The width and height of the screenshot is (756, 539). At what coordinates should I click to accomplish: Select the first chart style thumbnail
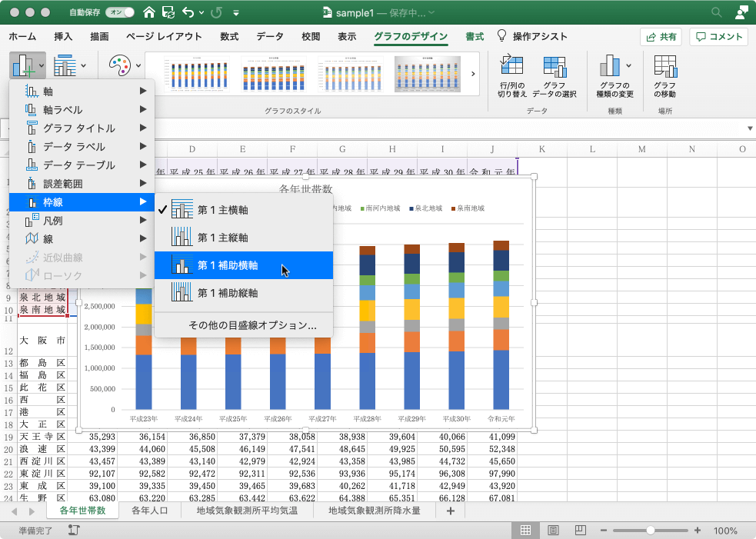[196, 74]
